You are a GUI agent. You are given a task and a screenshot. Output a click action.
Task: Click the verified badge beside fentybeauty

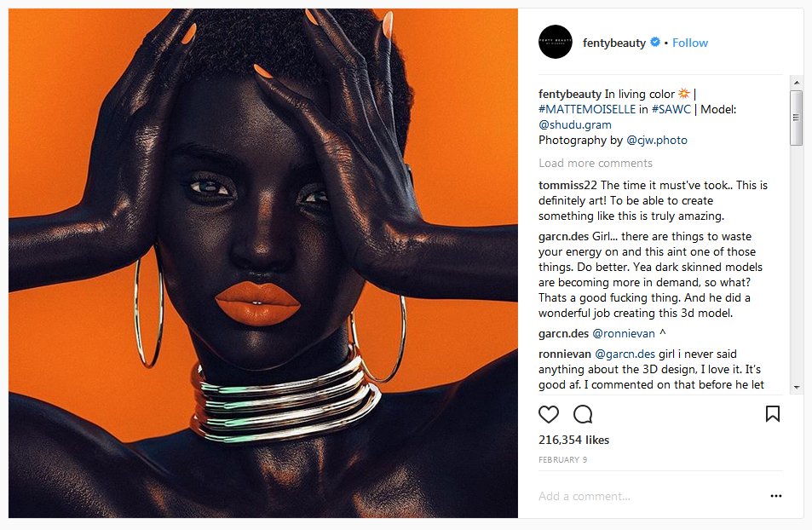click(x=655, y=42)
